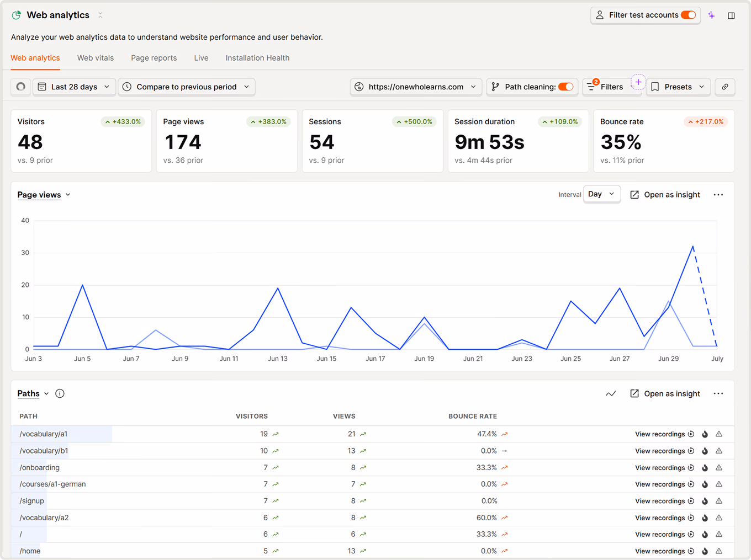Open the Paths more options menu

718,393
